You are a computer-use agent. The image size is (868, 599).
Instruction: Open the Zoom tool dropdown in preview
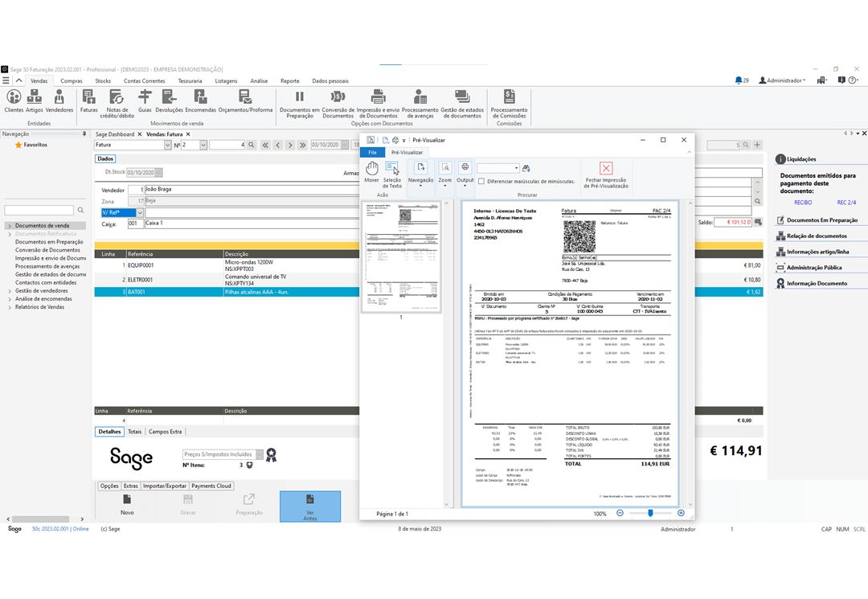[x=445, y=174]
